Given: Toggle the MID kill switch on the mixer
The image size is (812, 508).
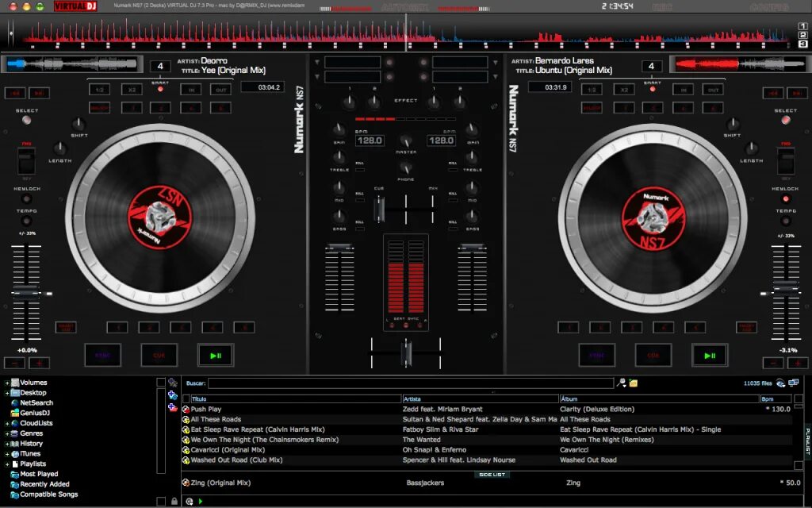Looking at the screenshot, I should coord(359,198).
